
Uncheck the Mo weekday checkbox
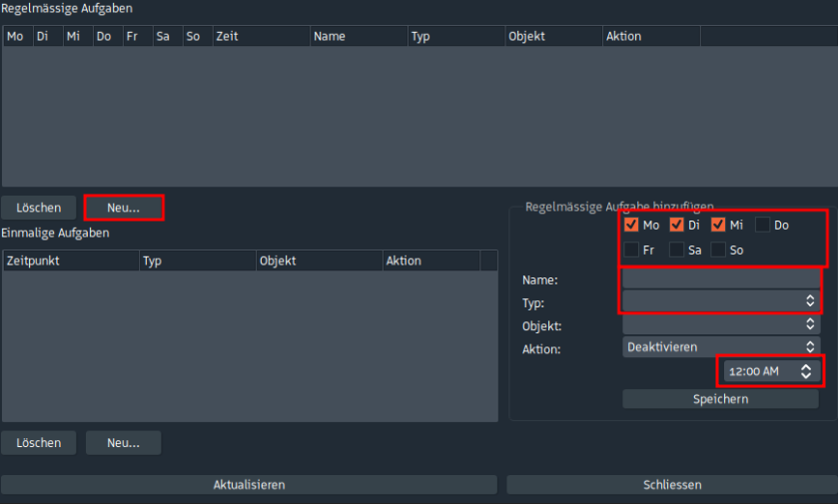click(631, 225)
